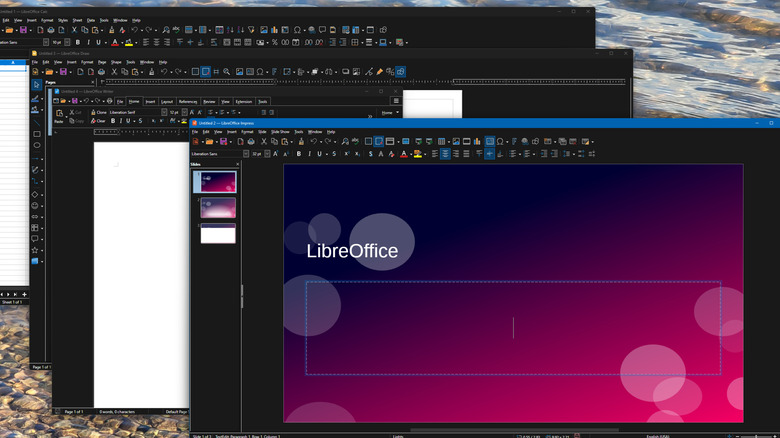
Task: Click Increase font size in Impress
Action: click(276, 154)
